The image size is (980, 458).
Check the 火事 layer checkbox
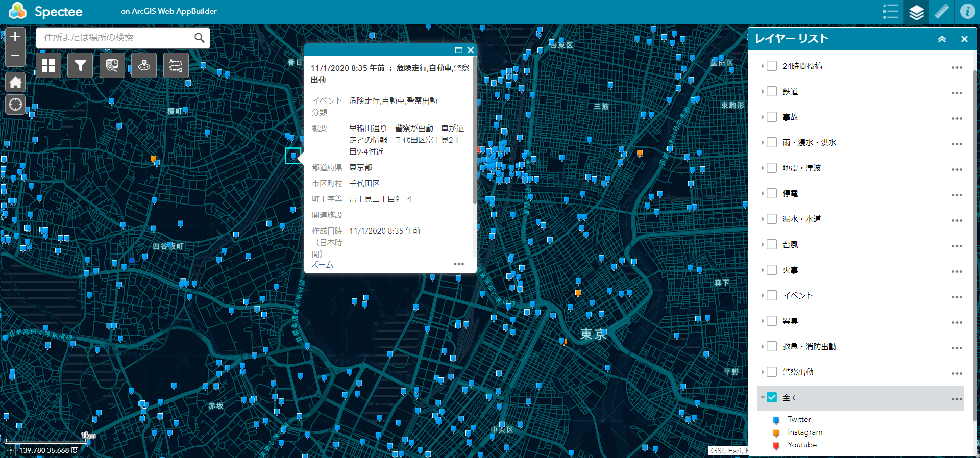click(772, 270)
